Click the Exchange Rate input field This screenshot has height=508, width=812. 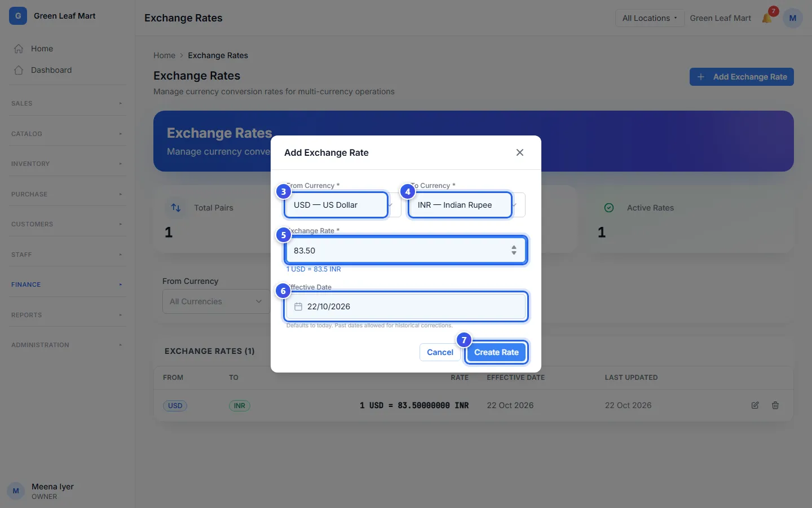tap(406, 250)
